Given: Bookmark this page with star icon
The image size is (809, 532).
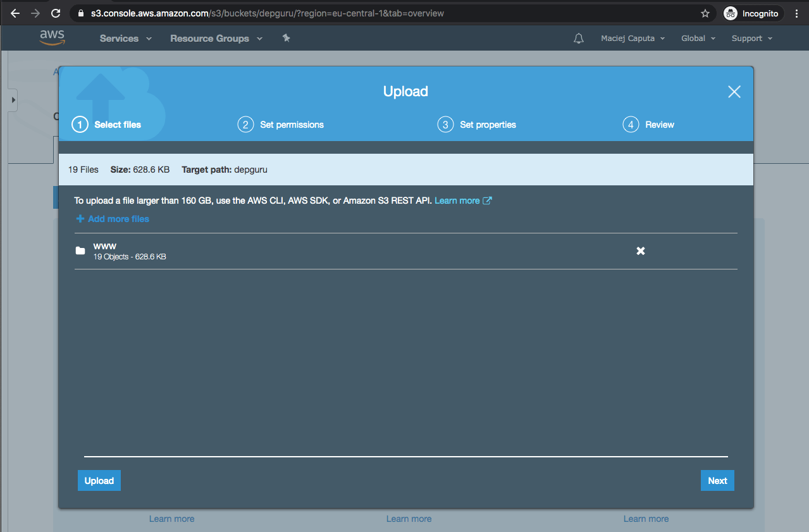Looking at the screenshot, I should tap(705, 13).
